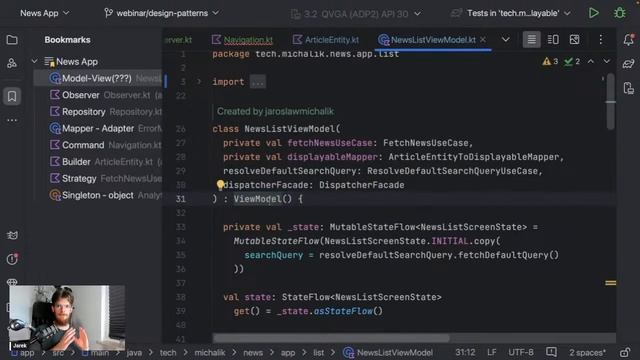Click the warnings indicator showing 3

[550, 62]
